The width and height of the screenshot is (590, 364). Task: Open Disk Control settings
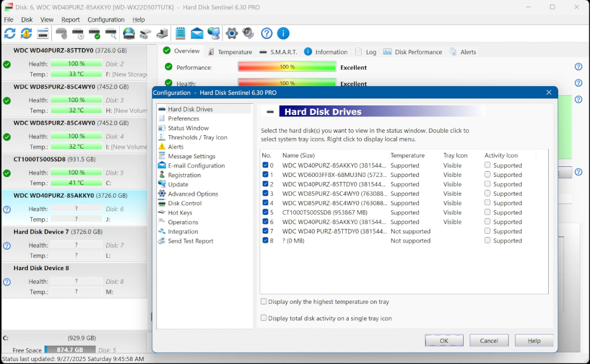185,204
